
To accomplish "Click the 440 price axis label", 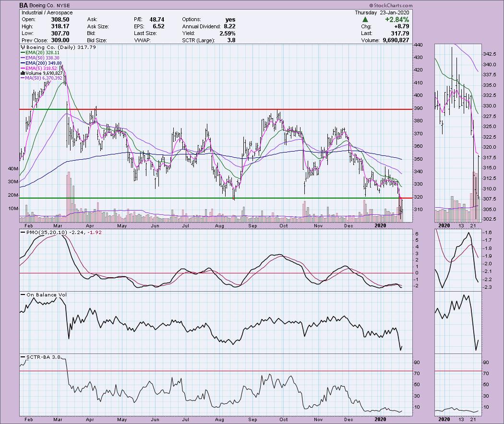I will (418, 45).
